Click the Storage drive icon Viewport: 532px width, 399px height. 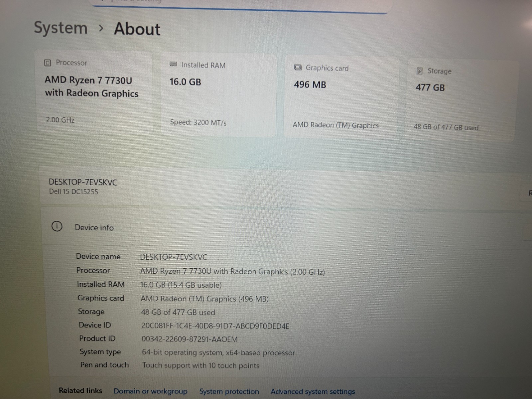point(420,71)
